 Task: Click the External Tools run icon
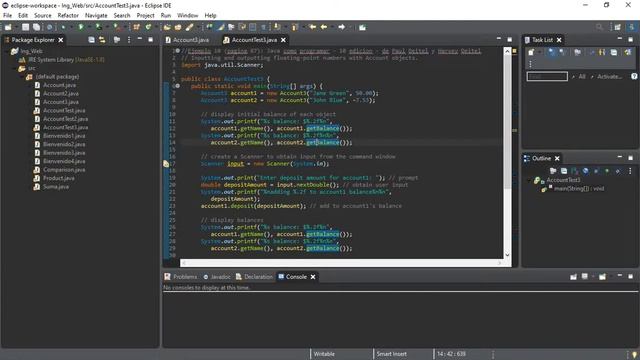tap(116, 27)
